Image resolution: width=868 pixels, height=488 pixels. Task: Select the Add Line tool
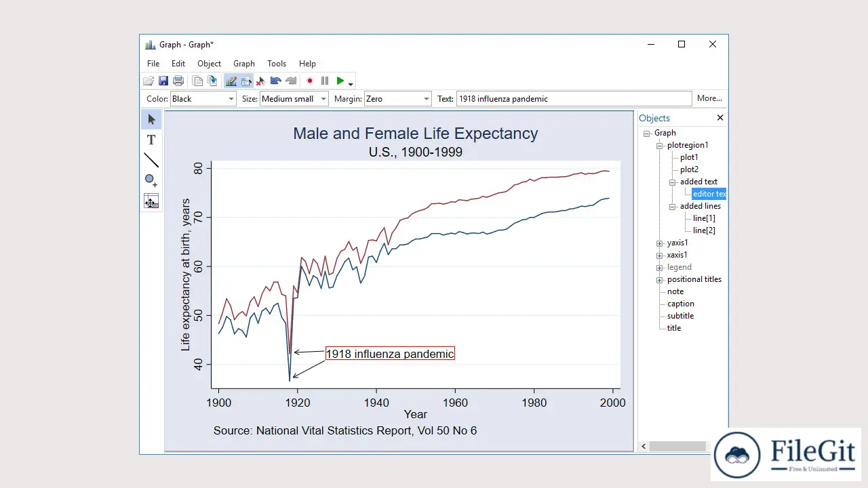point(151,161)
